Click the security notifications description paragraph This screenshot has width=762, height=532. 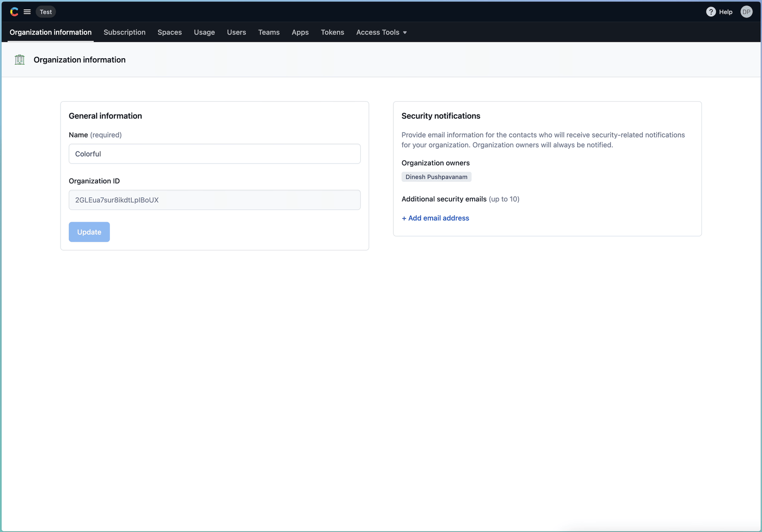tap(543, 140)
